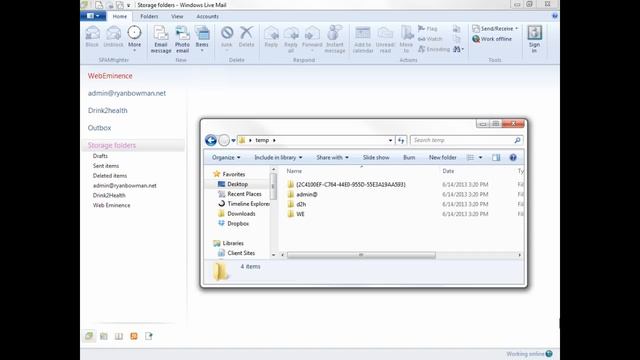Flag the selected message
Screen dimensions: 640x360
(x=428, y=29)
